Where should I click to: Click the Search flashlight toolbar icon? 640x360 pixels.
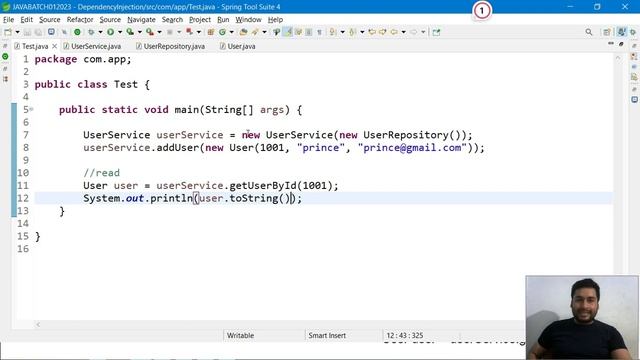coord(255,32)
